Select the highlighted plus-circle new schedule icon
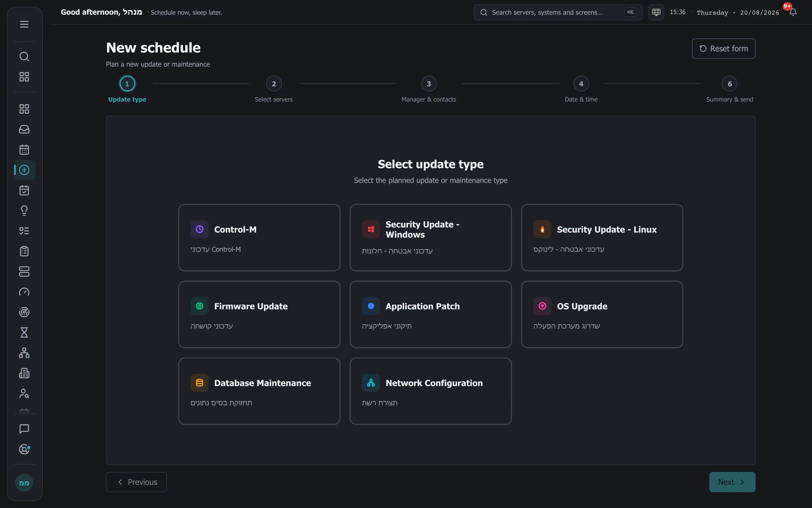This screenshot has height=508, width=812. pyautogui.click(x=24, y=170)
